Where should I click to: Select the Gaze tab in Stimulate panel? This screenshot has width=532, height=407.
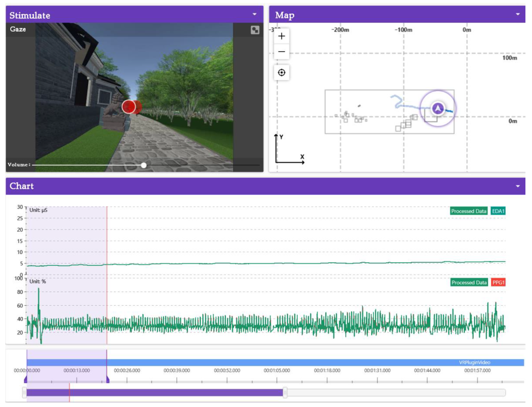18,29
